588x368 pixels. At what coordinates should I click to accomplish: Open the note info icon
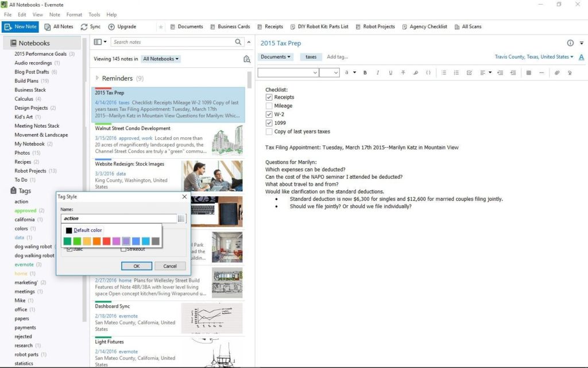click(570, 43)
